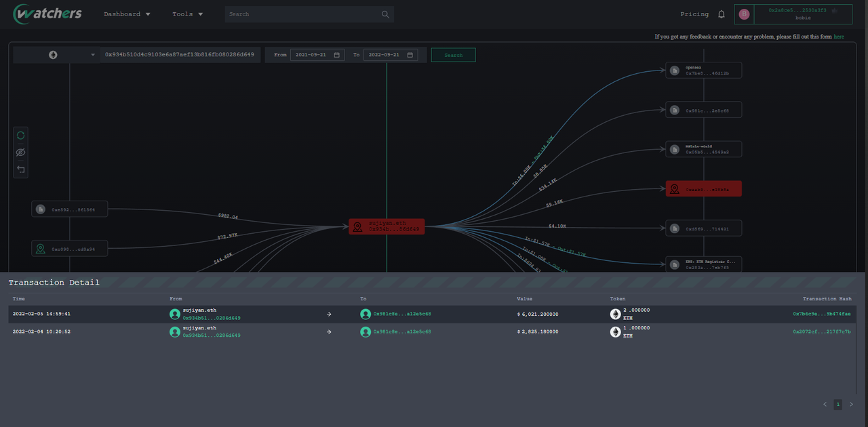The image size is (868, 427).
Task: Select the red sujiyan.eth center node
Action: coord(387,226)
